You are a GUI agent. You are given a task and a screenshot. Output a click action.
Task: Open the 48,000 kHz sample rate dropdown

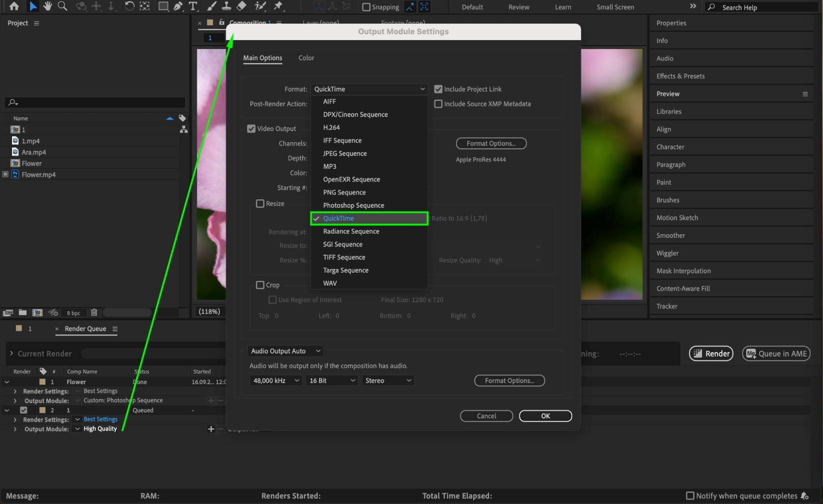276,381
